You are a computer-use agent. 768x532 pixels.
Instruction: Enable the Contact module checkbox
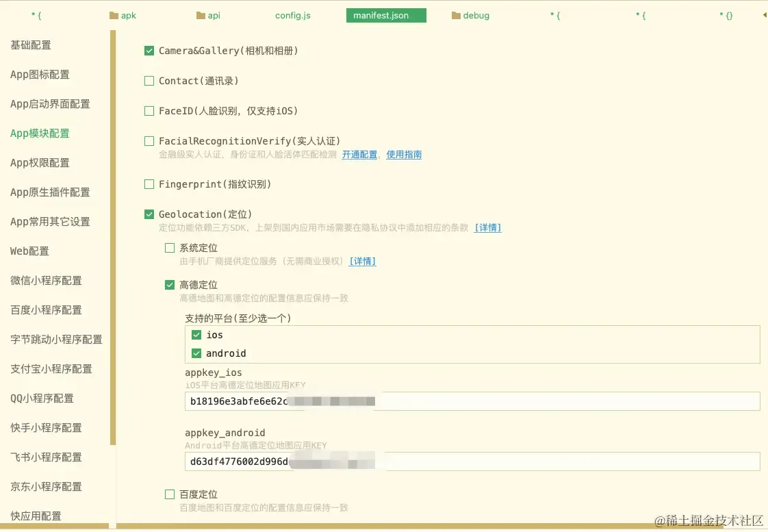149,81
